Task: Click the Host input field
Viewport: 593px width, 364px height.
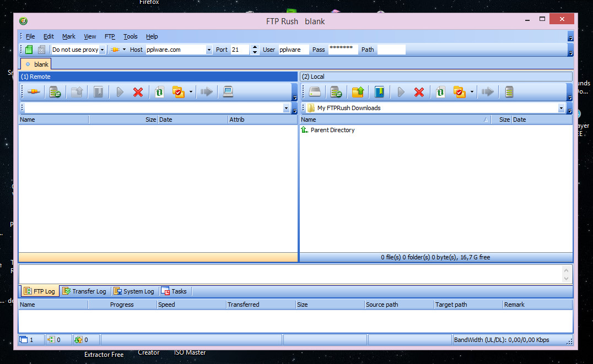Action: pos(175,50)
